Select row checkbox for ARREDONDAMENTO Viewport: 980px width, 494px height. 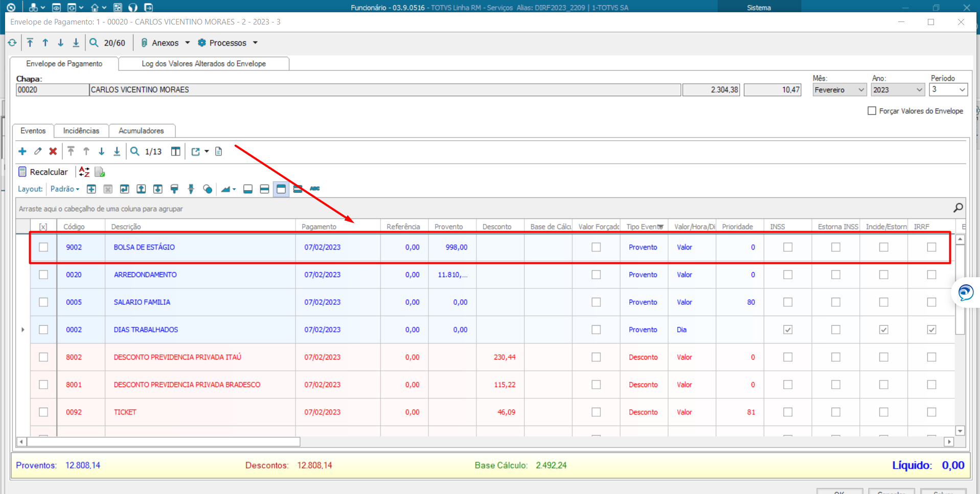click(43, 275)
